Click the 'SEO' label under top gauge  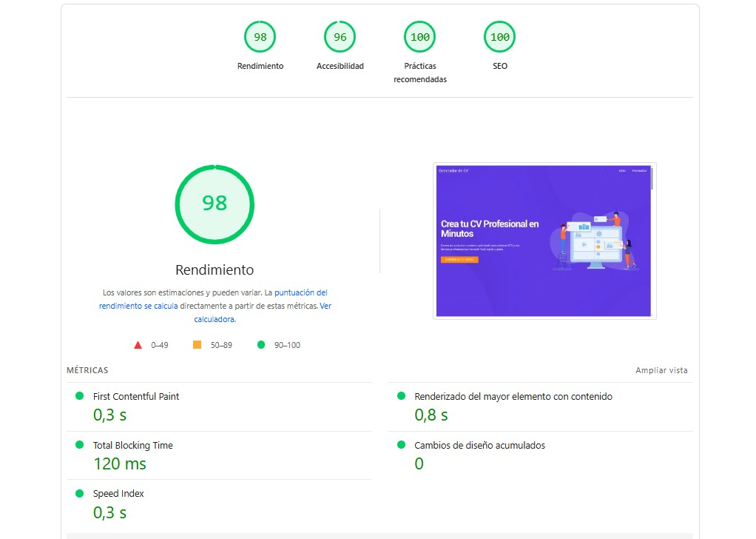tap(500, 66)
